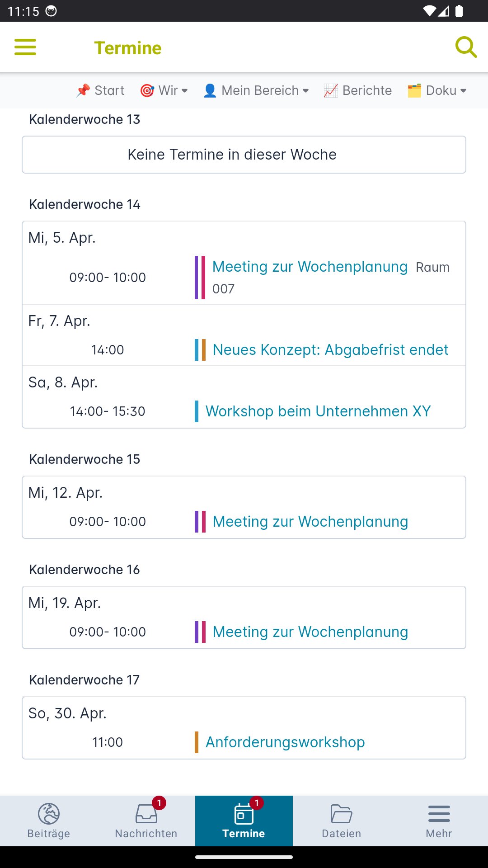The width and height of the screenshot is (488, 868).
Task: Expand the Mein Bereich dropdown
Action: tap(256, 90)
